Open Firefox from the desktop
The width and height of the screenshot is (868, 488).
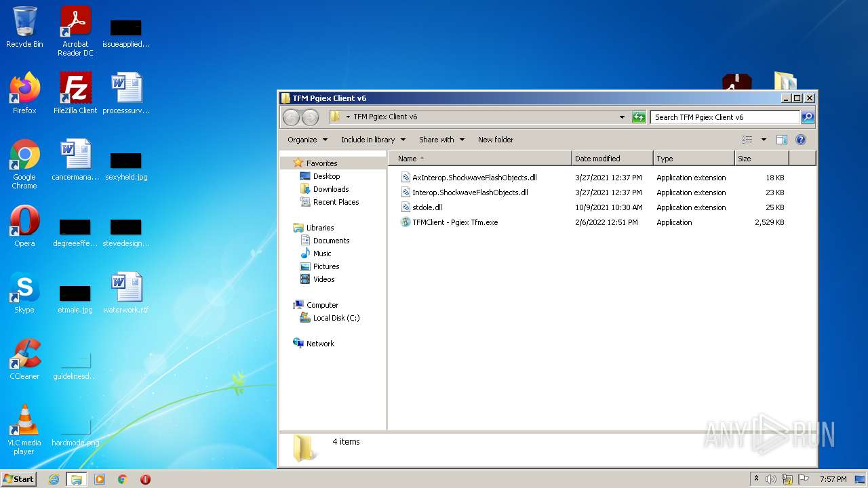click(x=24, y=94)
